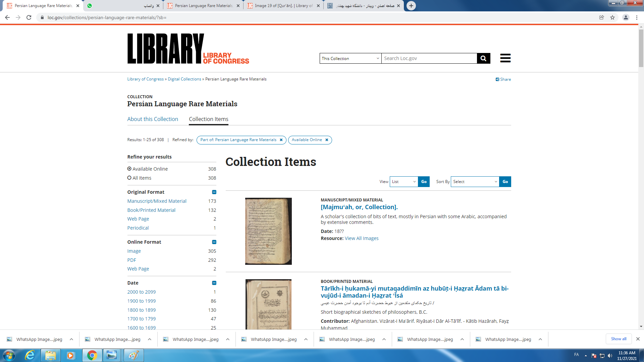Remove the Available Online filter chip
644x362 pixels.
click(327, 140)
